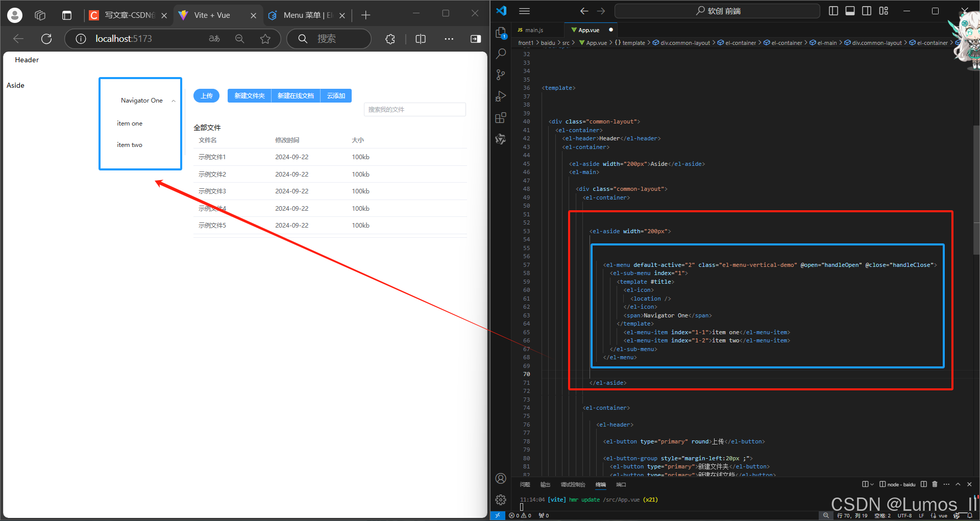The width and height of the screenshot is (980, 521).
Task: Switch to the 调试控制台 panel tab
Action: click(573, 485)
